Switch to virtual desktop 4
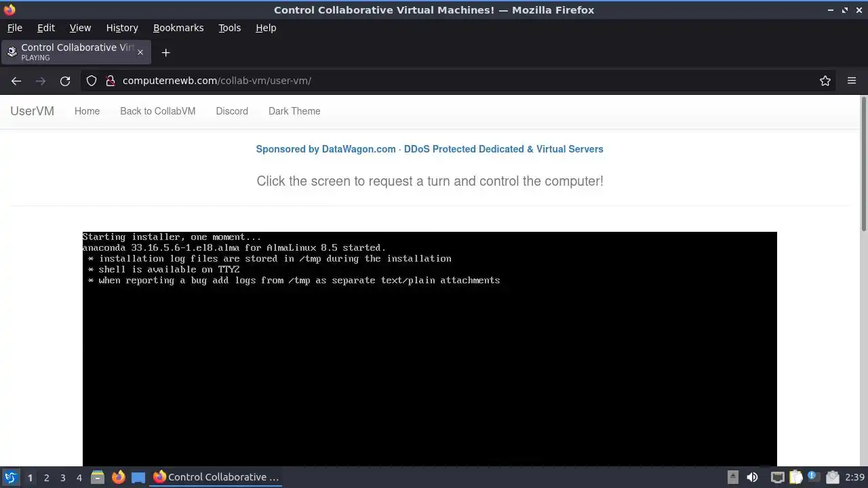The width and height of the screenshot is (868, 488). 79,477
